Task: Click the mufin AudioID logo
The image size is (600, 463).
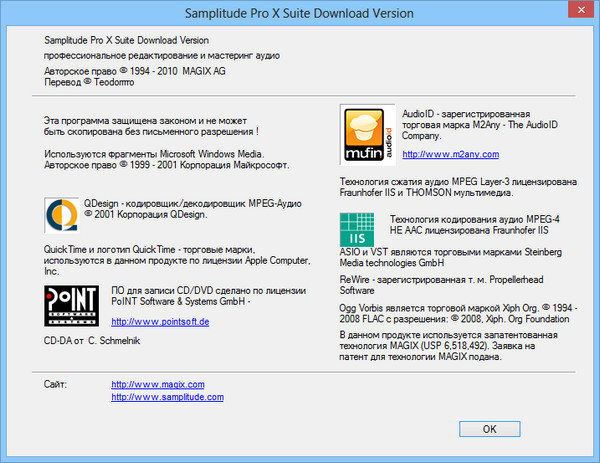Action: pos(367,135)
